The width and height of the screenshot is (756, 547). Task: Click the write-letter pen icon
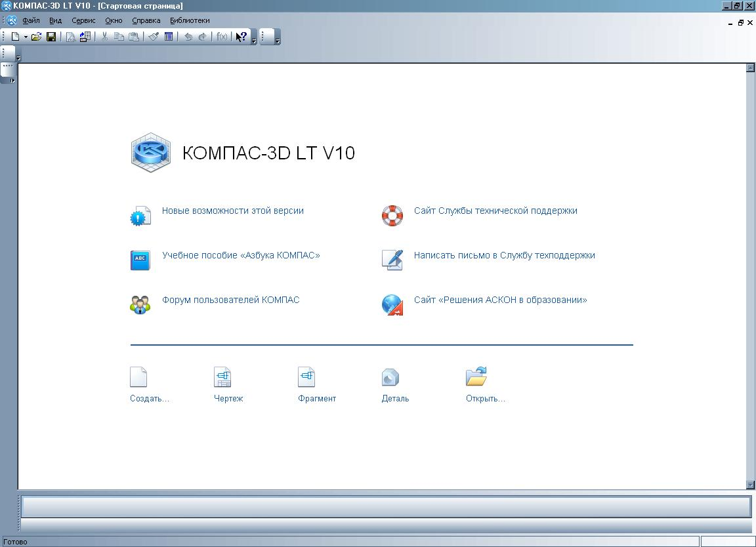(x=392, y=260)
